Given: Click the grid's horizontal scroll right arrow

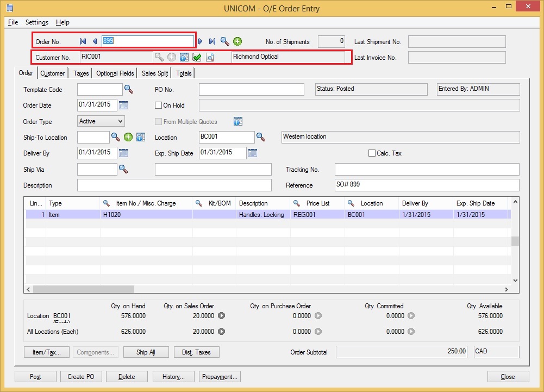Looking at the screenshot, I should [x=506, y=289].
